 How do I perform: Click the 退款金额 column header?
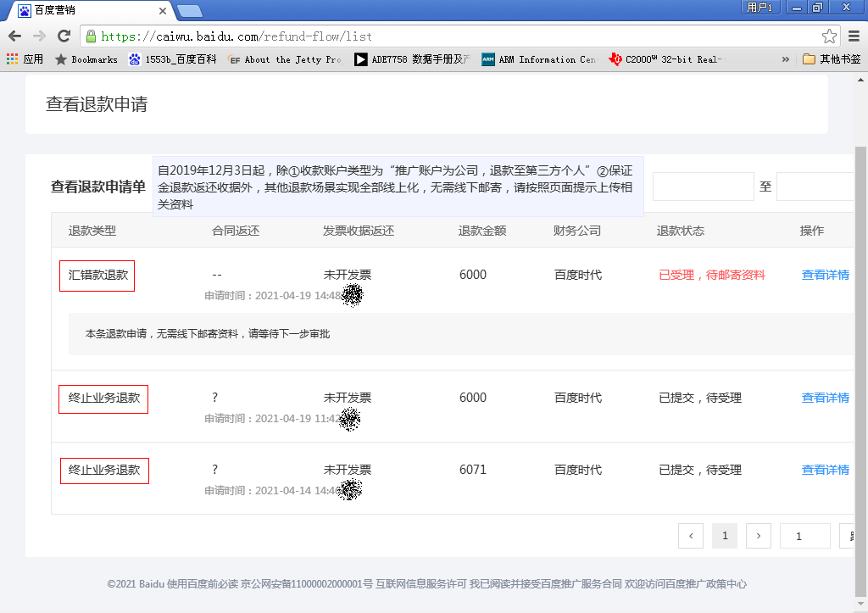click(x=482, y=231)
